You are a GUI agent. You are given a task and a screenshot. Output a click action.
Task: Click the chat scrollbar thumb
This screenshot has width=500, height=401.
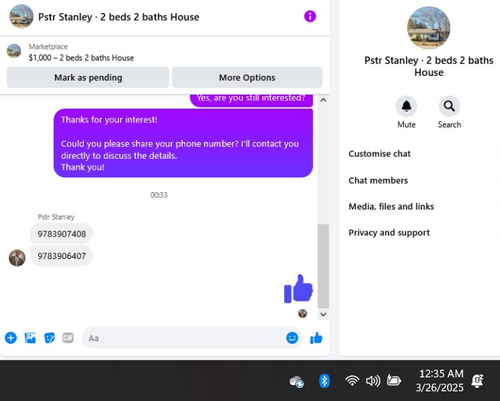click(x=323, y=266)
